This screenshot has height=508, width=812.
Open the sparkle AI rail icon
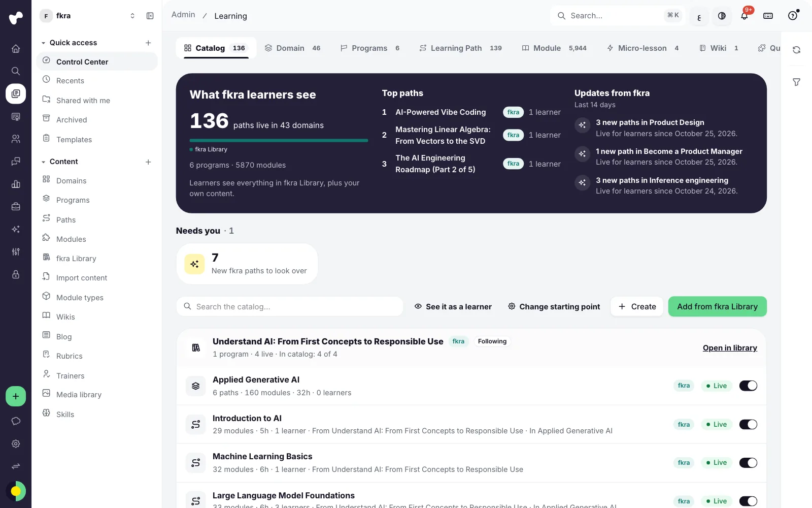16,229
